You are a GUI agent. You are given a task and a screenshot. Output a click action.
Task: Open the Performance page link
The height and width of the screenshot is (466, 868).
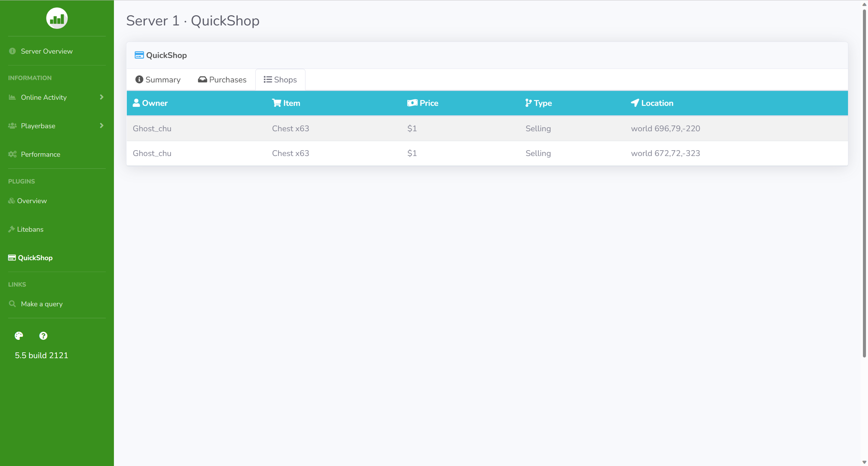(41, 154)
